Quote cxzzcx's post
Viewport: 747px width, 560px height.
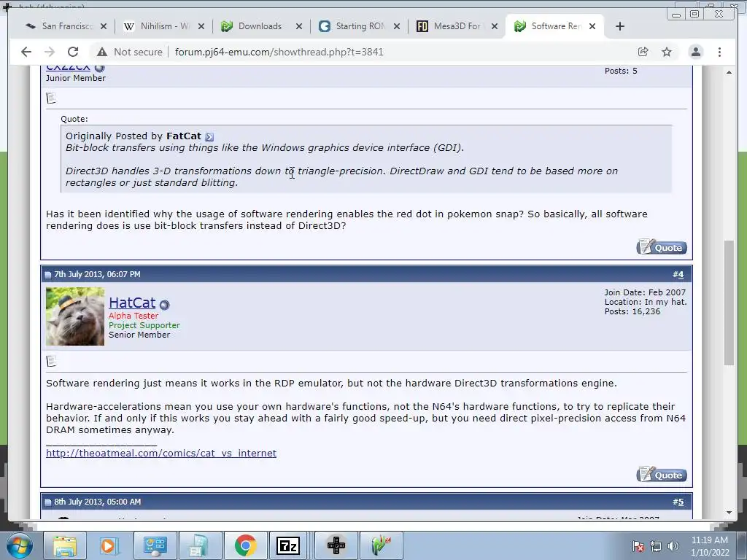(x=661, y=247)
